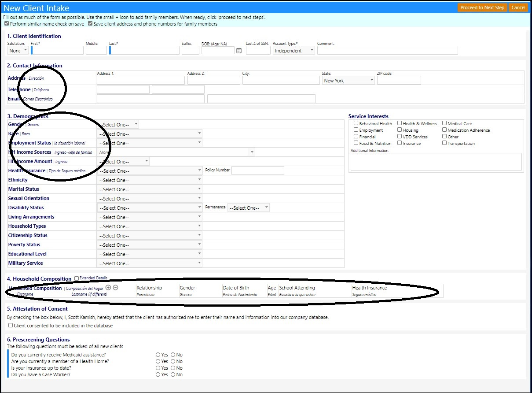
Task: Select No for Case Worker question
Action: click(173, 374)
